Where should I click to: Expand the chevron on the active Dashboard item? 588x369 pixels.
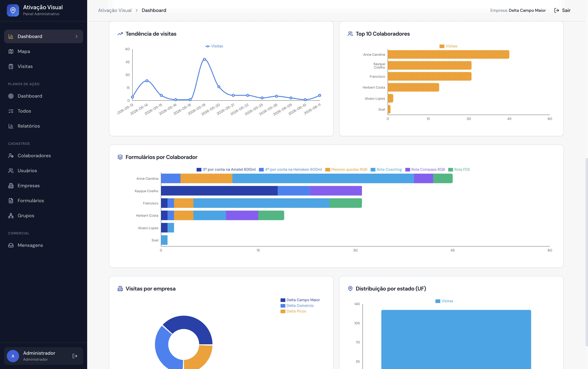[x=77, y=36]
